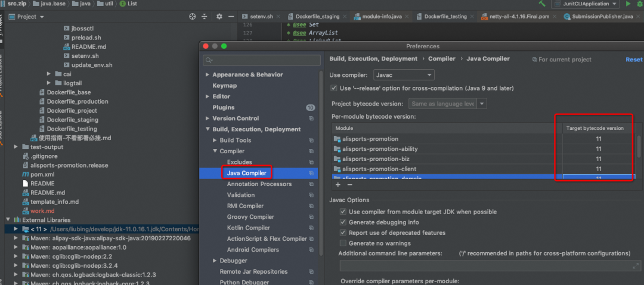Open the Project panel settings gear

click(x=219, y=17)
